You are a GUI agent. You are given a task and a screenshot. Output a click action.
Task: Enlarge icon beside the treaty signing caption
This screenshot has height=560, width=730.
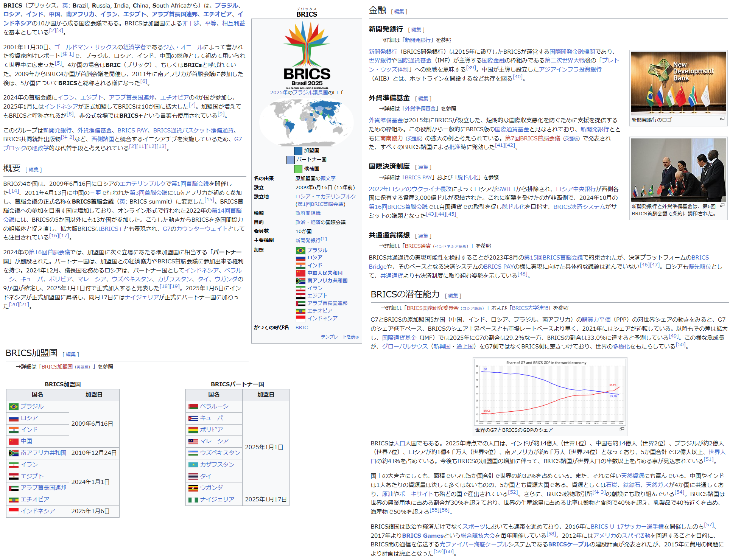pos(722,206)
